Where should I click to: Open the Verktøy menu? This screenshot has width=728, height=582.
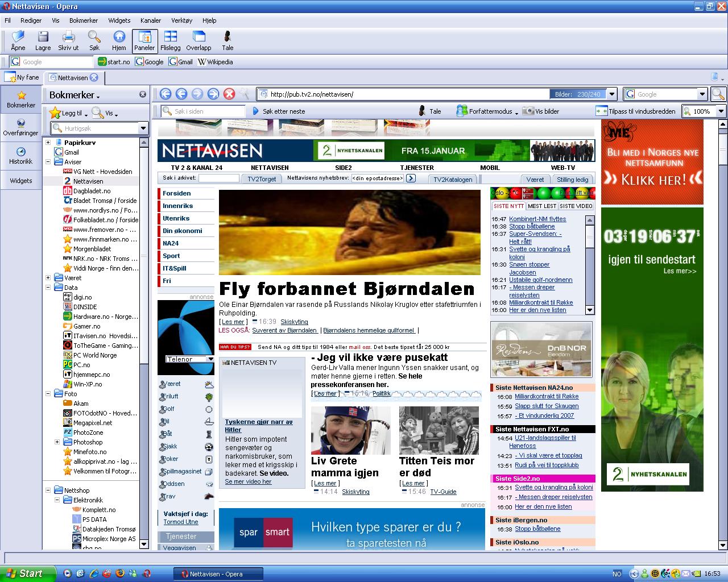point(182,20)
